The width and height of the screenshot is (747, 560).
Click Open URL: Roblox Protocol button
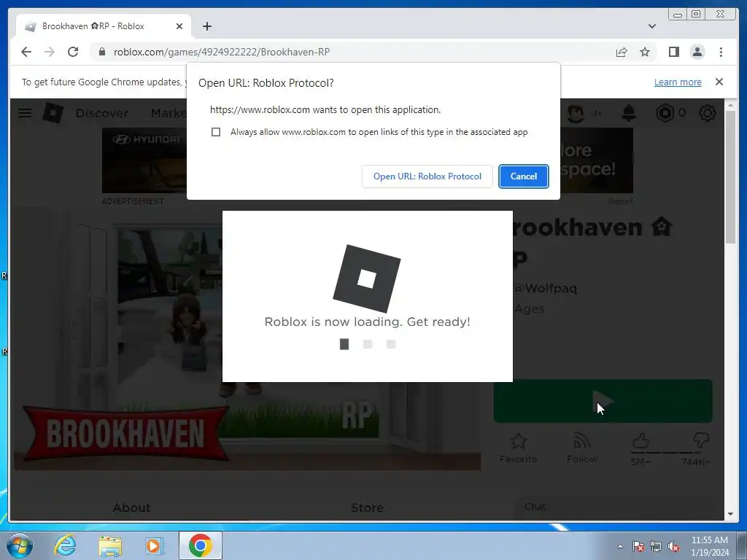(x=427, y=176)
